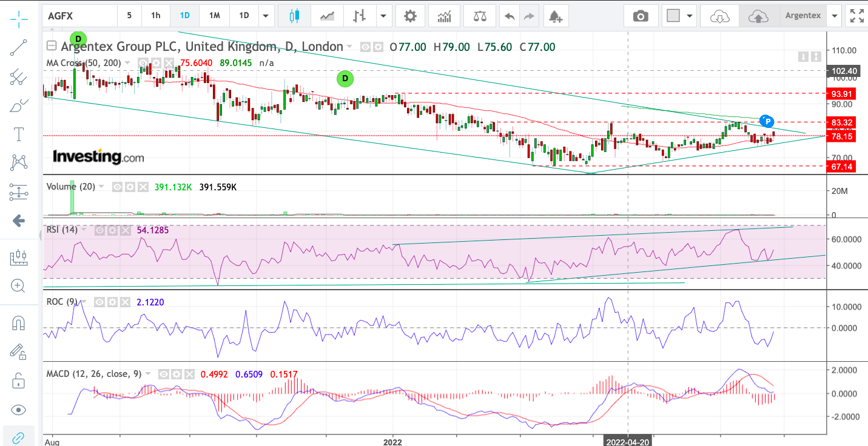
Task: Select the second 1D interval button
Action: tap(244, 16)
